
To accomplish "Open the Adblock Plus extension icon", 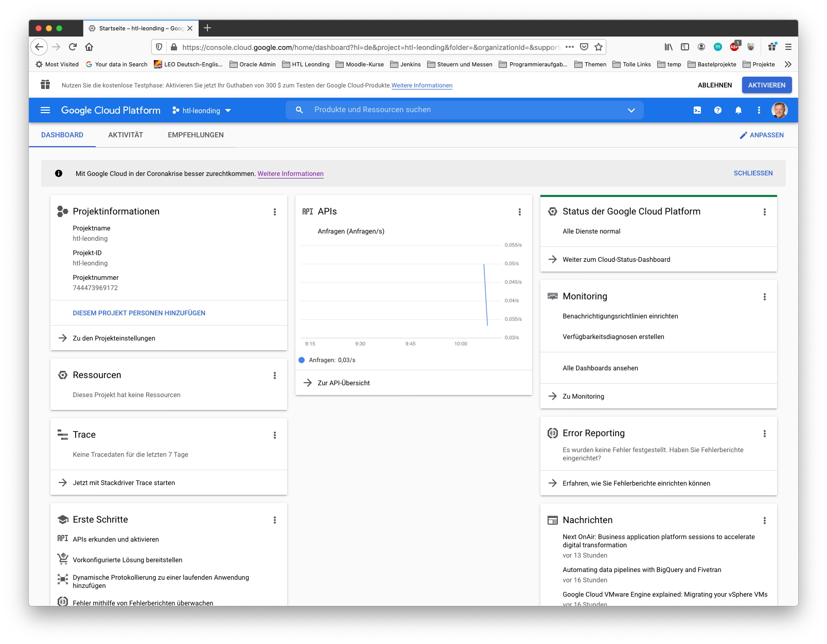I will coord(735,46).
